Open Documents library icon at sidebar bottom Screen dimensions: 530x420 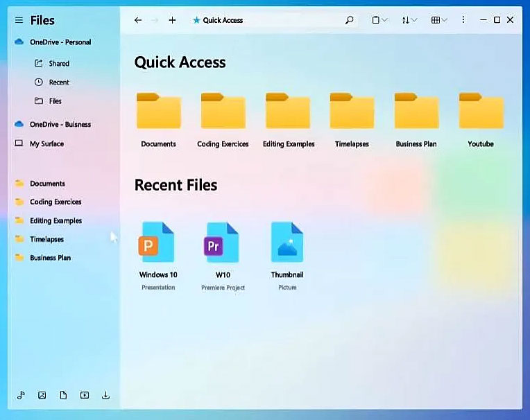point(63,395)
